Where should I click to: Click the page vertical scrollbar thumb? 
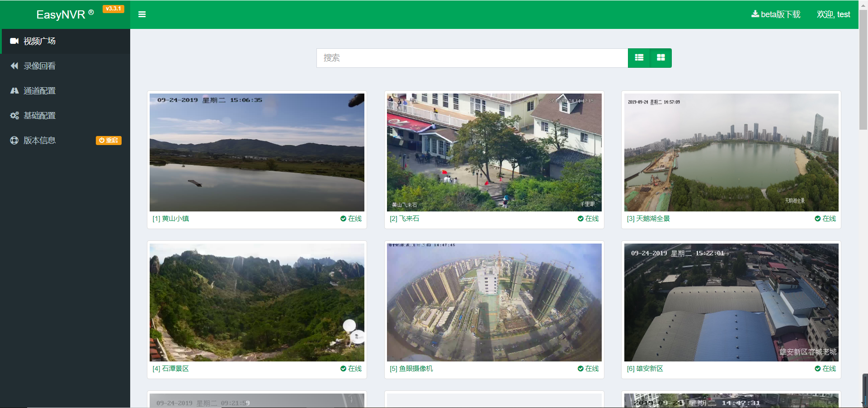(863, 70)
